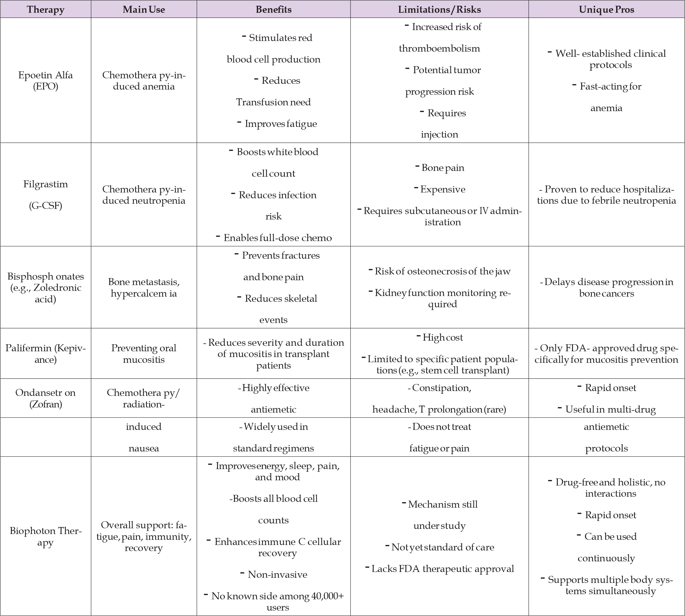Select the Palifermin (Kepivance) cell
The width and height of the screenshot is (685, 616).
coord(45,353)
